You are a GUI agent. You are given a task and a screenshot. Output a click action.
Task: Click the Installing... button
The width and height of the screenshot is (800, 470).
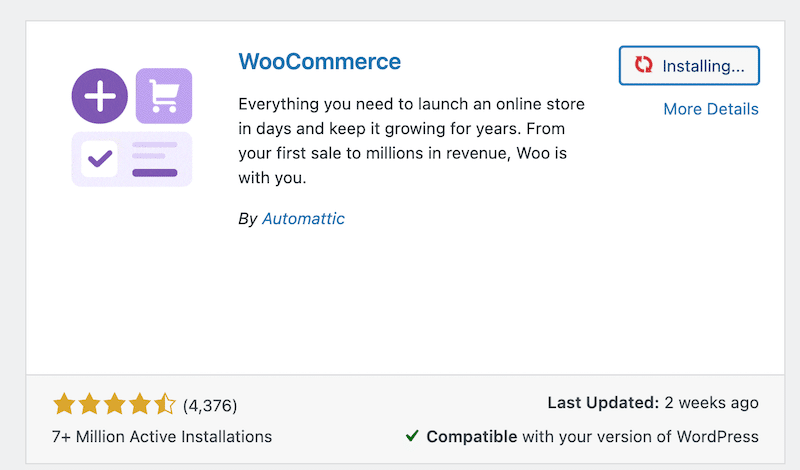pos(689,66)
